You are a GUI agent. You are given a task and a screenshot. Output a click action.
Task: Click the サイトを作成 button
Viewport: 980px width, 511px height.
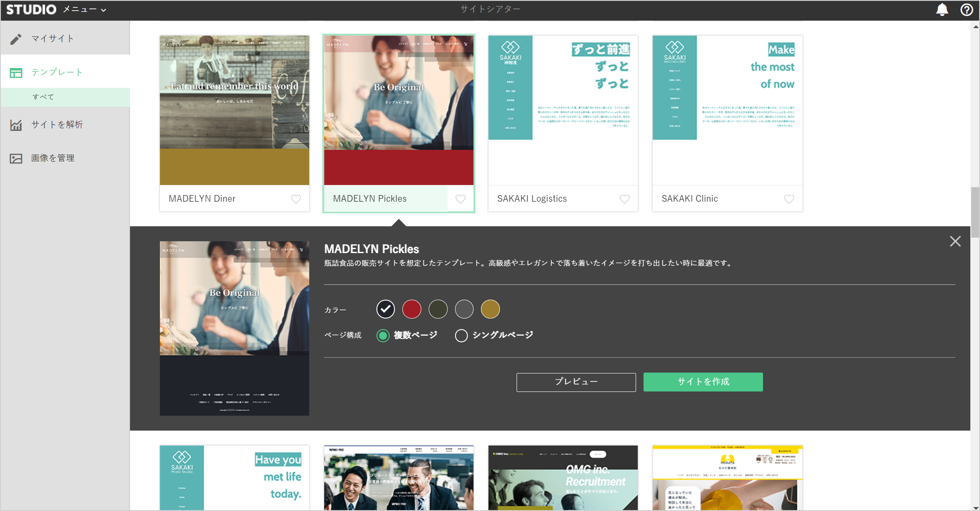(703, 382)
